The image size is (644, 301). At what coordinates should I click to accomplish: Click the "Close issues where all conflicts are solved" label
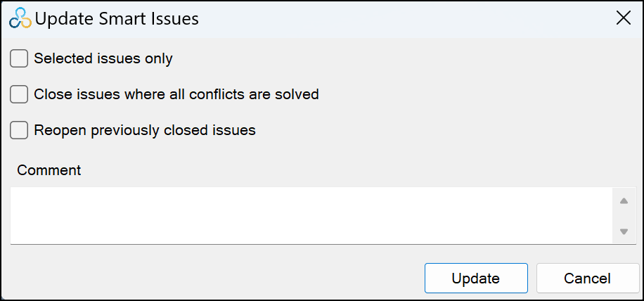tap(176, 94)
